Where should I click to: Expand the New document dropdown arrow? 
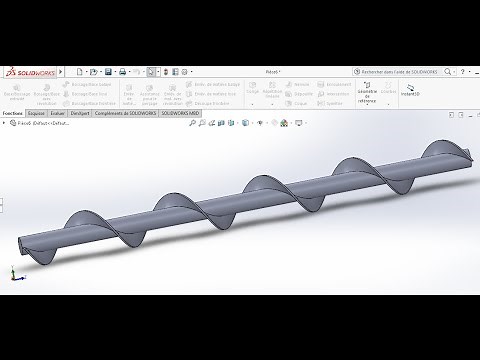(86, 72)
